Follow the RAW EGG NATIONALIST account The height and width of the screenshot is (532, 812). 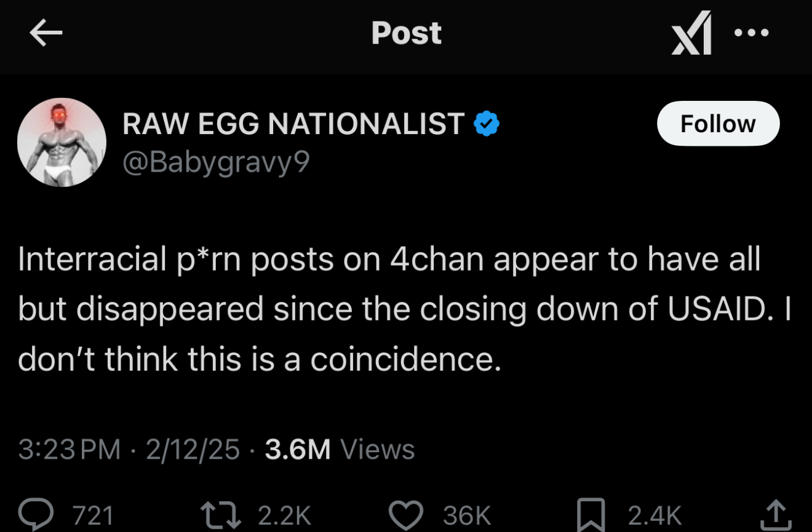click(718, 124)
